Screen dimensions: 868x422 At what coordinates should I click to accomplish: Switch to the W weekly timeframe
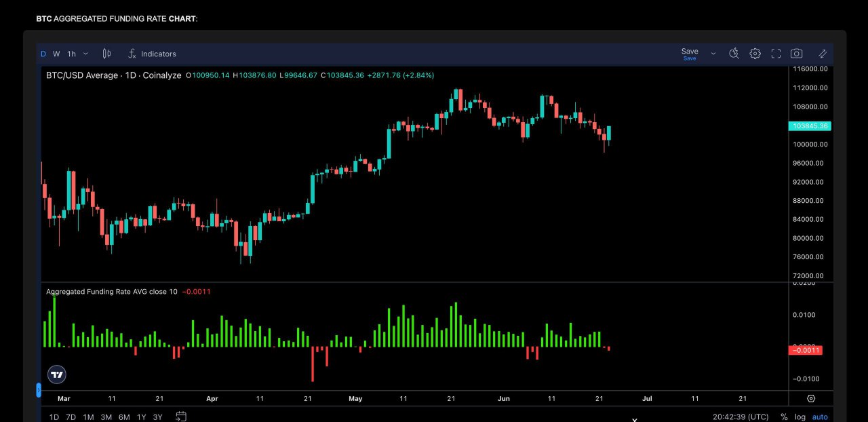(x=56, y=54)
